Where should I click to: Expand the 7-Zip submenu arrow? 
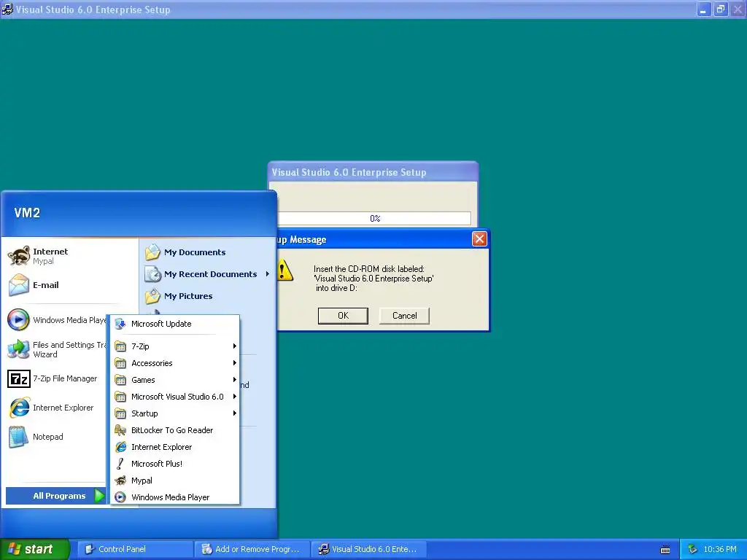(x=234, y=346)
